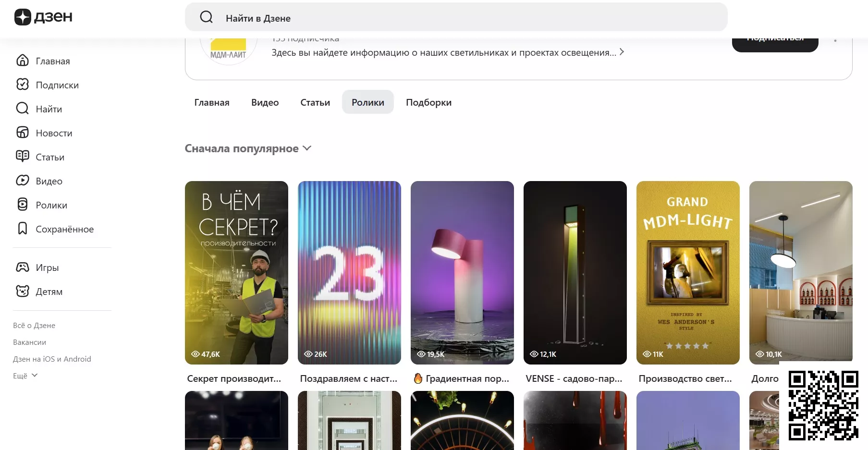The height and width of the screenshot is (450, 868).
Task: Click the Видео play icon in sidebar
Action: [23, 181]
